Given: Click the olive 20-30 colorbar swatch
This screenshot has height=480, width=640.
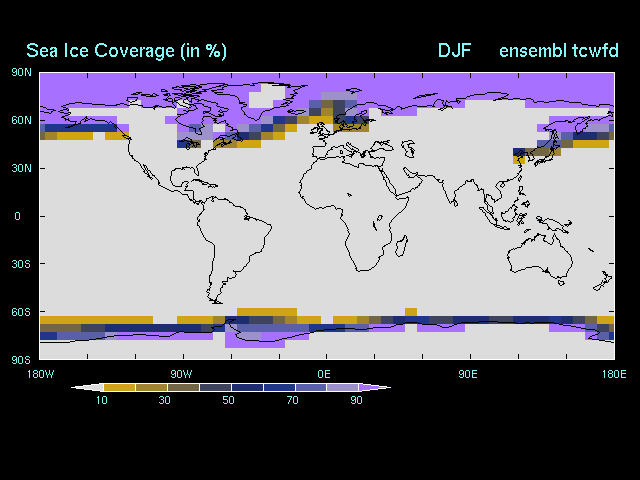Looking at the screenshot, I should click(x=151, y=387).
